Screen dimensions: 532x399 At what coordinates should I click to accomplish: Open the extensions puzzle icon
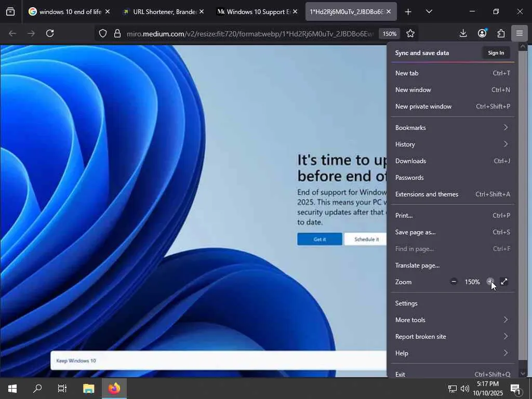tap(501, 33)
